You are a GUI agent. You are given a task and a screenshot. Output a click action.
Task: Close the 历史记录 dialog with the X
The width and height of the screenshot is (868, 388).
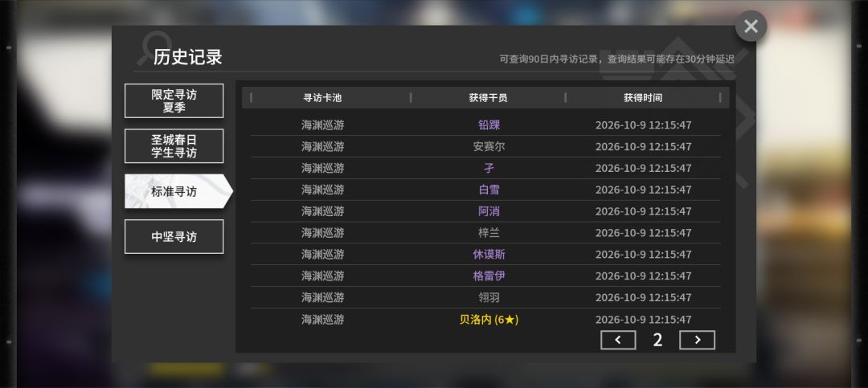click(751, 26)
